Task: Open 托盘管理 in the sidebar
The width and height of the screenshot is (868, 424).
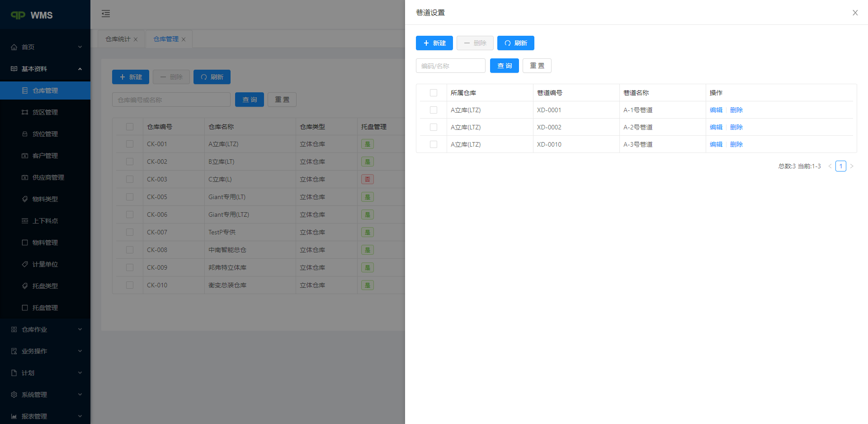Action: tap(45, 308)
